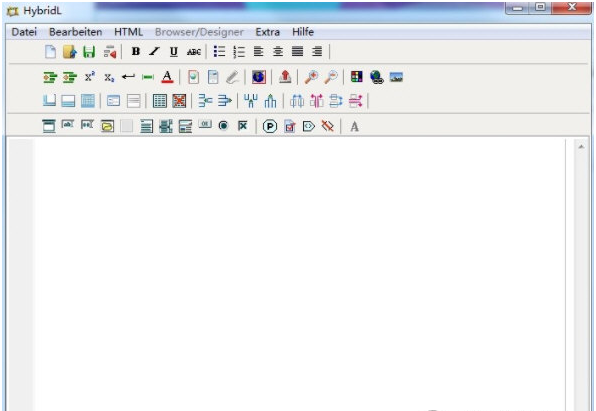The width and height of the screenshot is (596, 411).
Task: Open the color palette grid
Action: point(357,76)
